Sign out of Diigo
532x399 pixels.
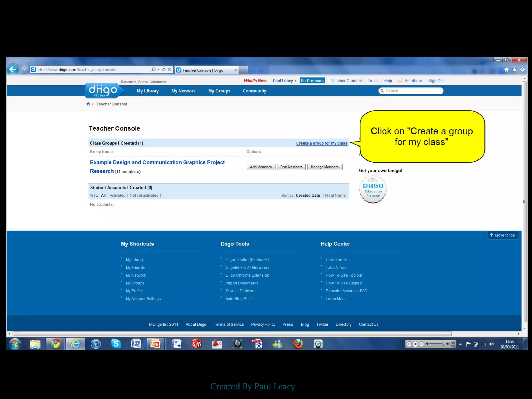436,81
